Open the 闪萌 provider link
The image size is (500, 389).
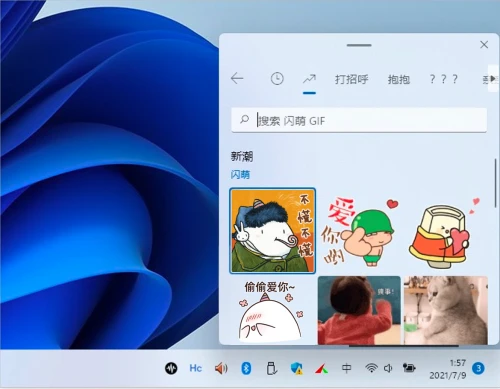240,174
